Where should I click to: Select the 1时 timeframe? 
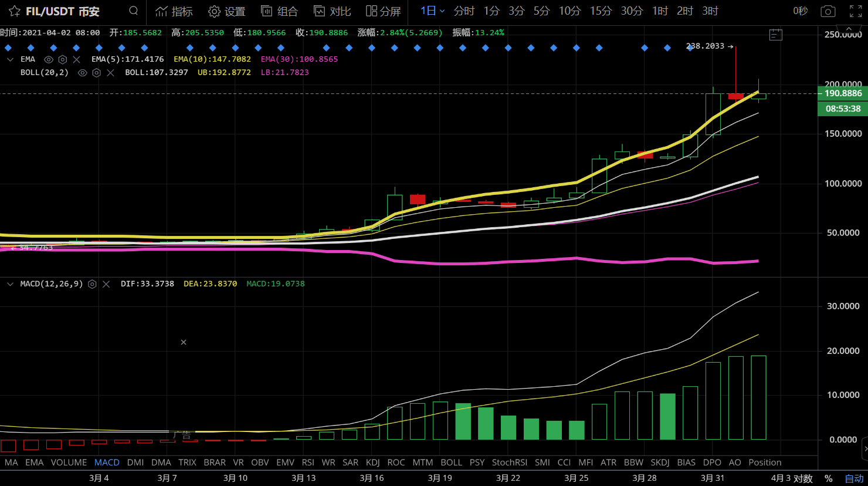coord(660,11)
